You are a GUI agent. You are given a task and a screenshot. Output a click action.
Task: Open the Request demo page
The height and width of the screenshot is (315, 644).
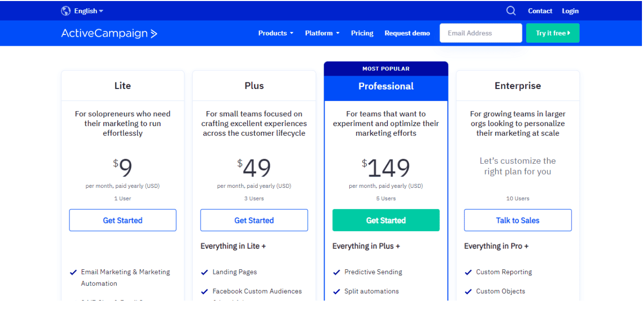(407, 33)
